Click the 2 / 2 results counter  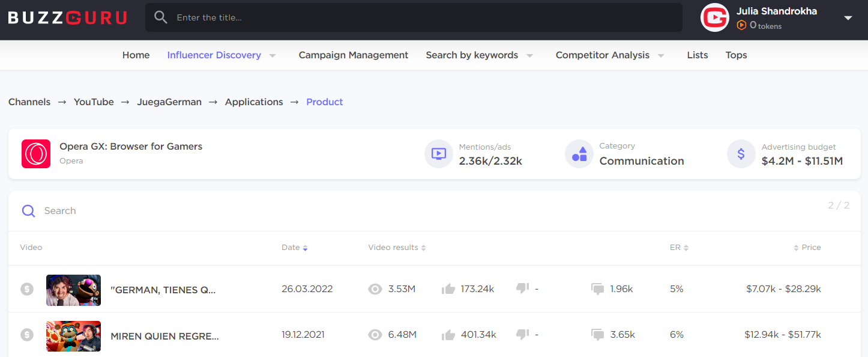pyautogui.click(x=839, y=206)
